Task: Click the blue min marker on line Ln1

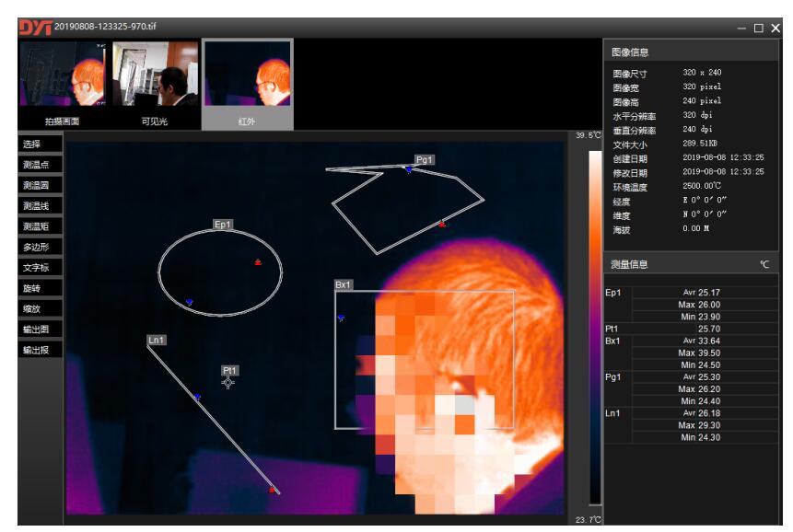Action: (197, 398)
